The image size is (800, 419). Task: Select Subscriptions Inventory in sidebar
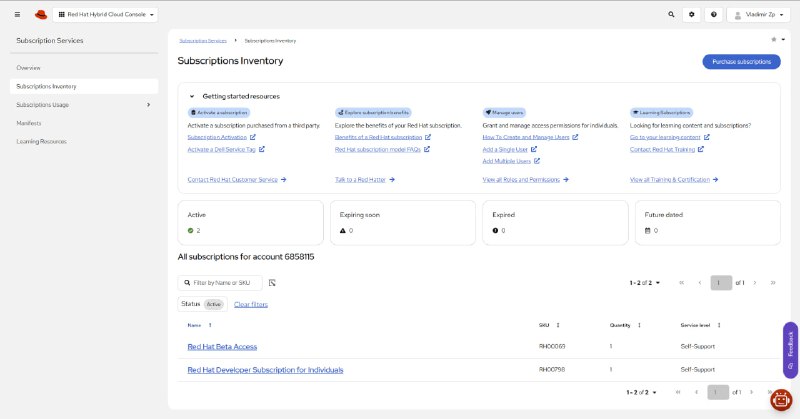tap(84, 86)
